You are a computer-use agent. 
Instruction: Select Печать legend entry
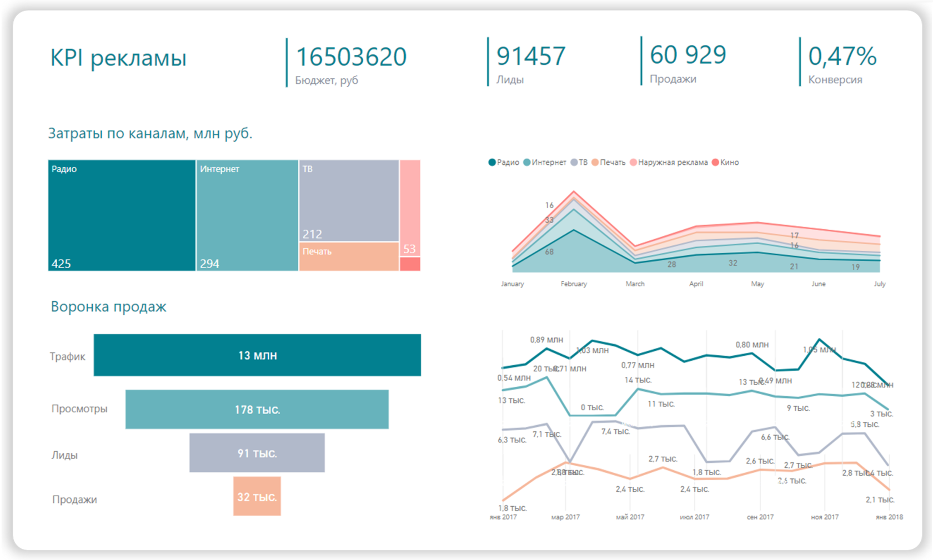(609, 163)
